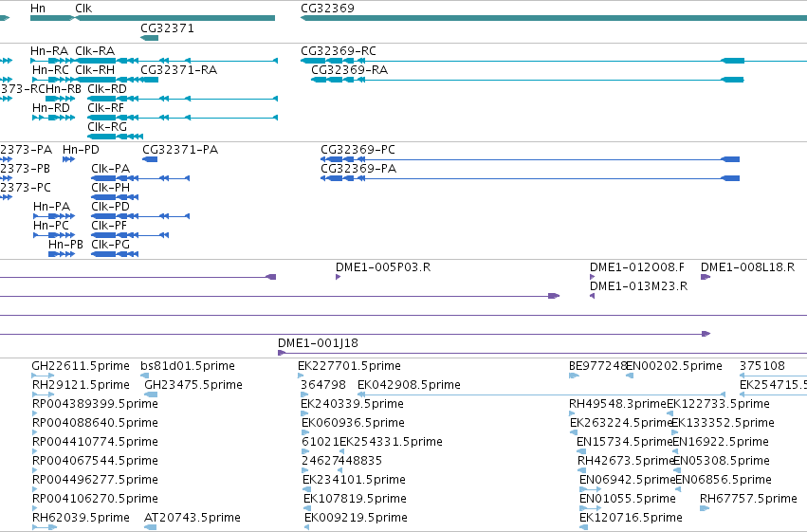Select EST EK042908.5prime label

(x=409, y=385)
